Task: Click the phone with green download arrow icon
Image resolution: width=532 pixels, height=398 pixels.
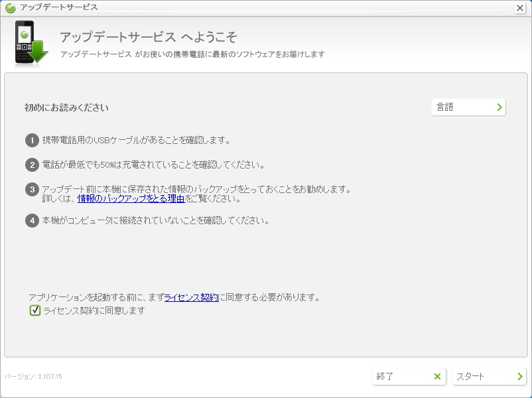Action: (x=31, y=44)
